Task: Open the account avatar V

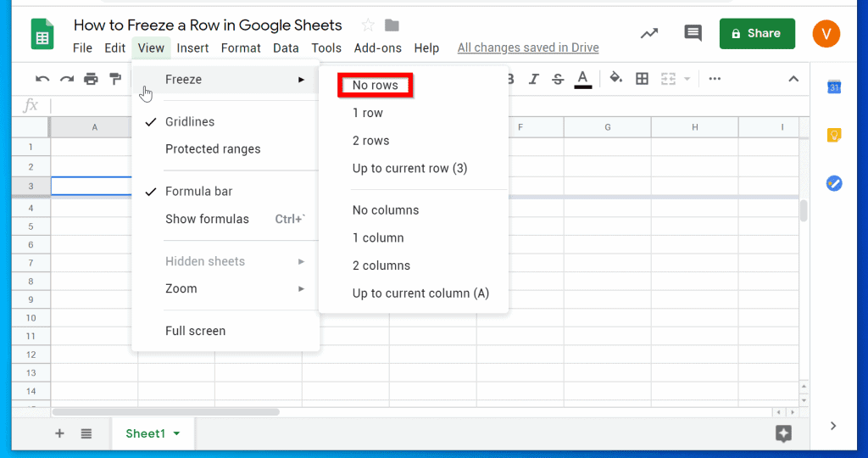Action: pyautogui.click(x=826, y=33)
